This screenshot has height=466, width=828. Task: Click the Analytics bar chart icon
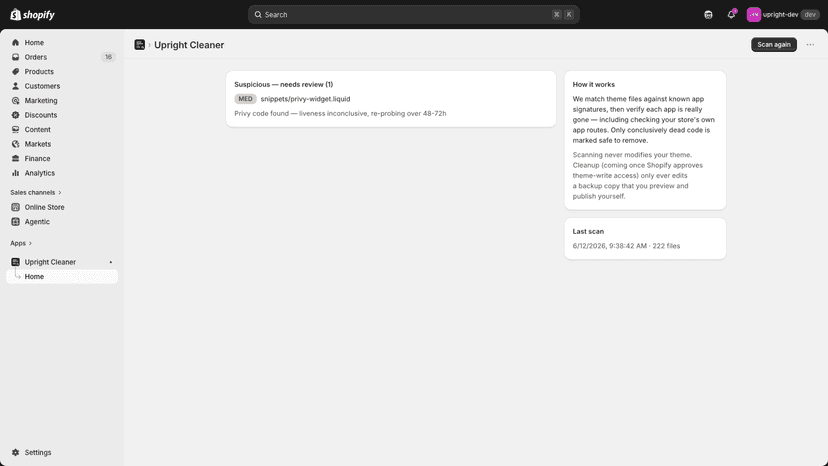(x=15, y=173)
